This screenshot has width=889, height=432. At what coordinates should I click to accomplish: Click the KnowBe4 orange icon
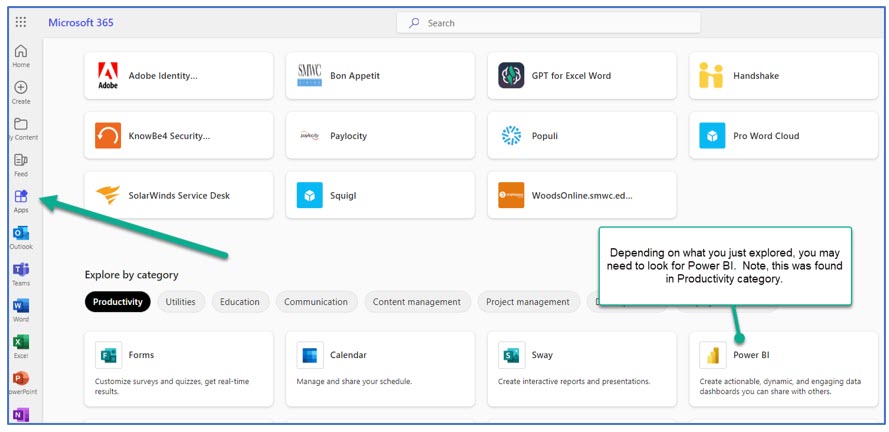(x=108, y=135)
